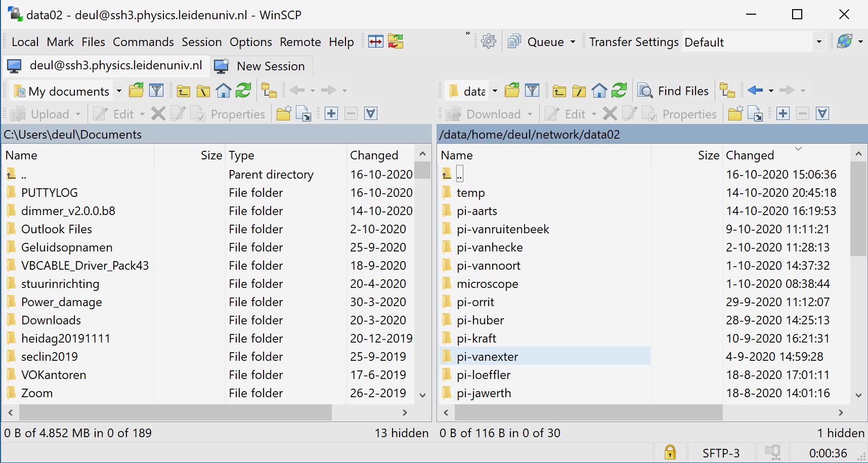This screenshot has height=463, width=868.
Task: Open the Commands menu
Action: coord(143,42)
